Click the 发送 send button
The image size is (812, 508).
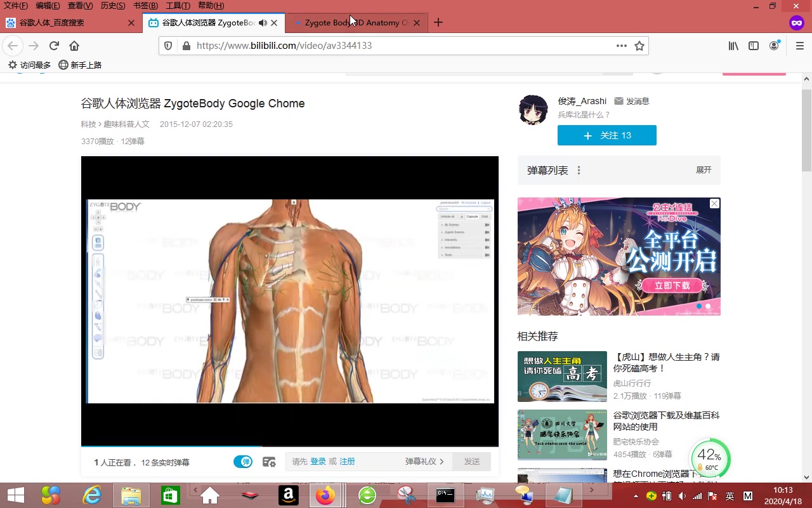(x=472, y=462)
